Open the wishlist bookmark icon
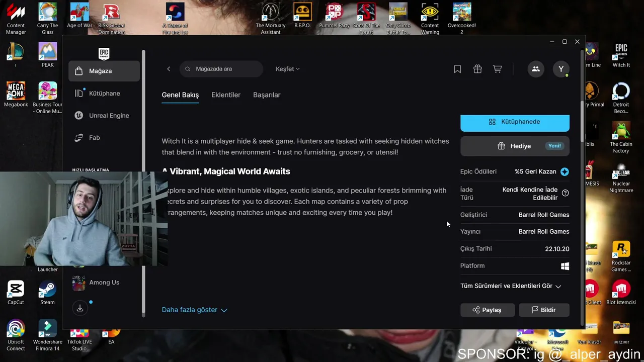This screenshot has height=362, width=644. [x=457, y=69]
